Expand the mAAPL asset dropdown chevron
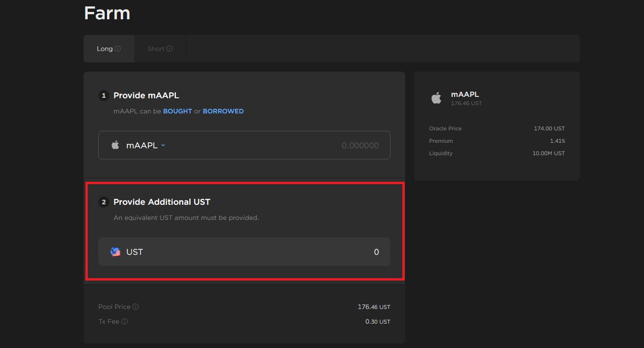644x348 pixels. (163, 145)
